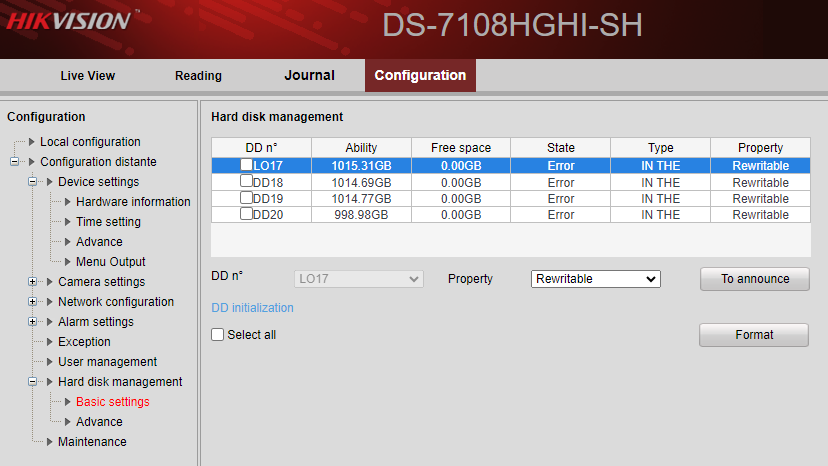Open Local configuration in the tree
This screenshot has width=828, height=466.
tap(90, 142)
